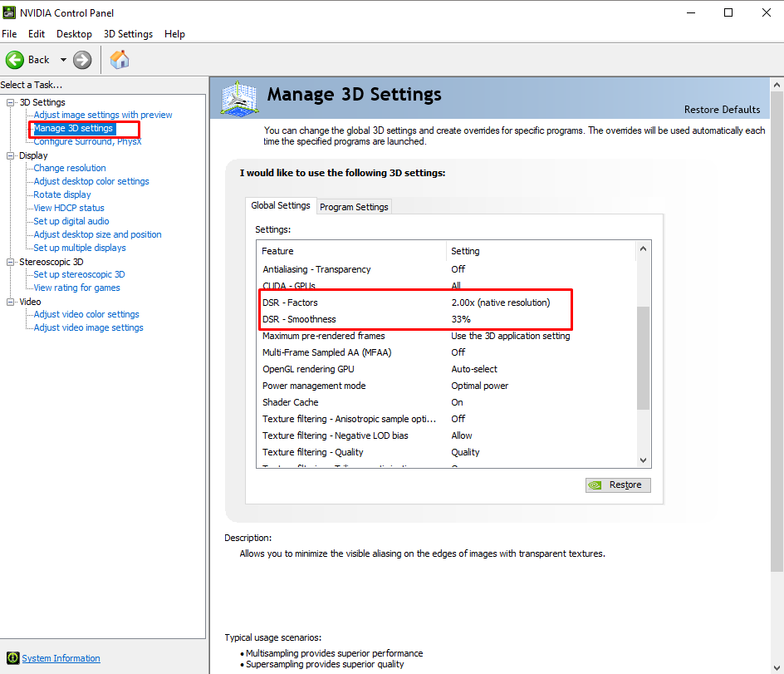Select OpenGL rendering GPU row
784x674 pixels.
(x=447, y=369)
